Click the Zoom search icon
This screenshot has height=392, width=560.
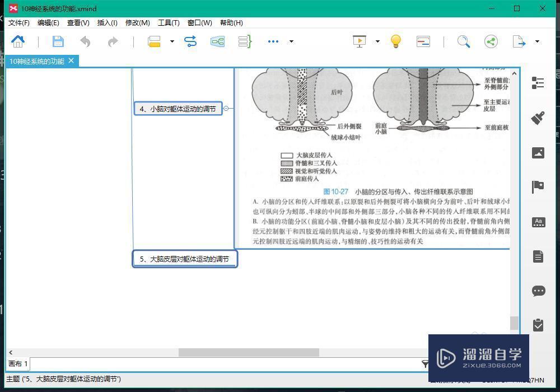click(x=464, y=41)
